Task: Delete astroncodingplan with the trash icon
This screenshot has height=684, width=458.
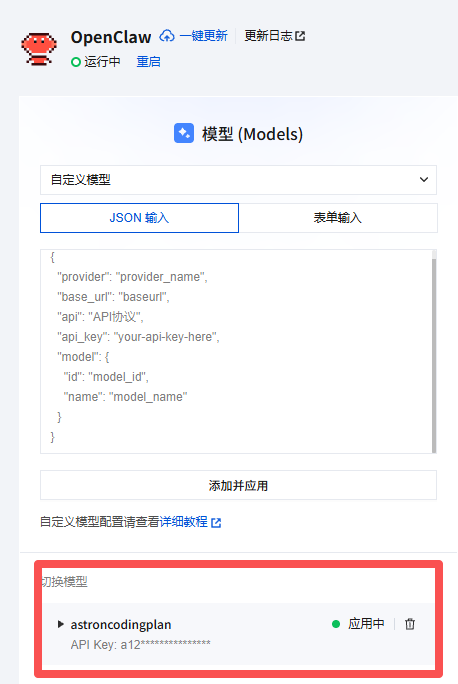Action: click(x=410, y=624)
